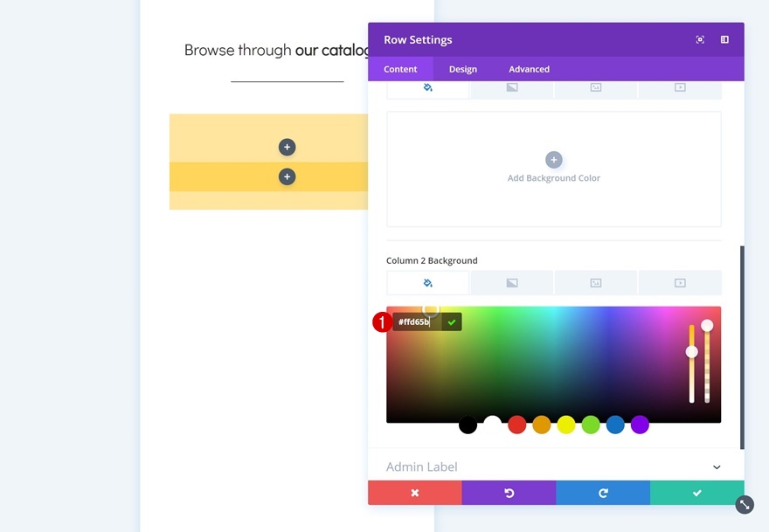Open the Content tab

(400, 69)
